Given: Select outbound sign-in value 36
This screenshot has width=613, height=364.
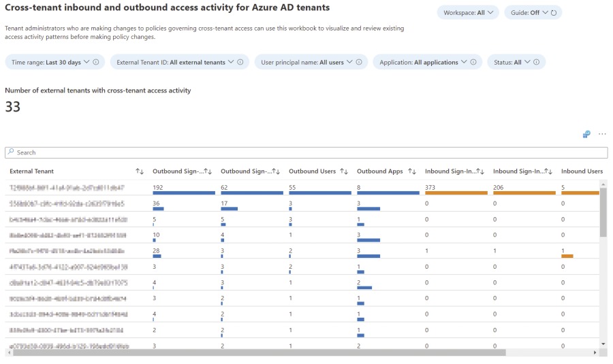Looking at the screenshot, I should coord(156,203).
